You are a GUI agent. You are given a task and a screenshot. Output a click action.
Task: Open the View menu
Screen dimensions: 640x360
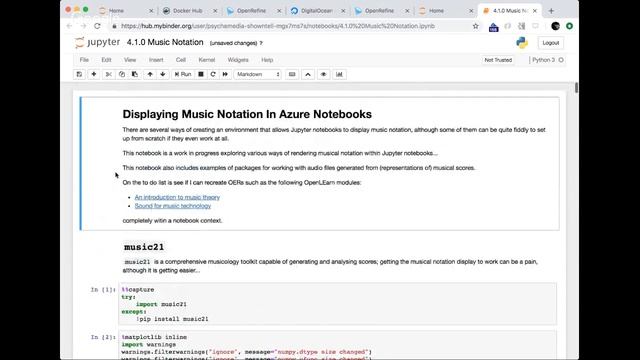point(130,60)
